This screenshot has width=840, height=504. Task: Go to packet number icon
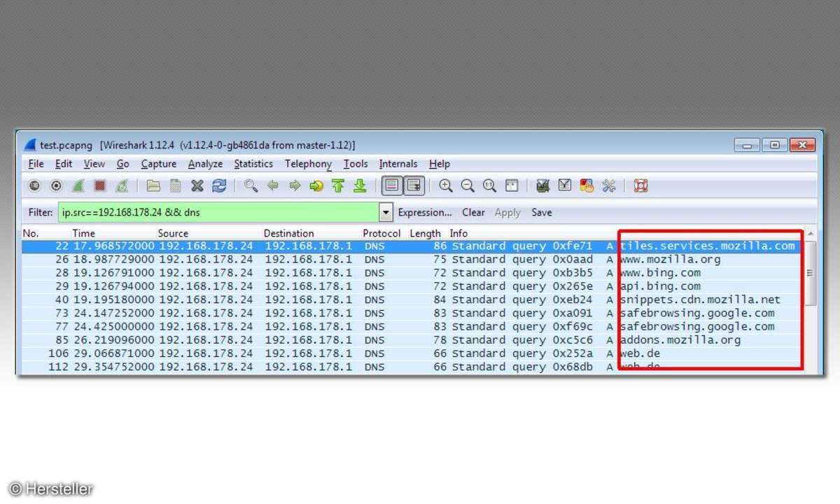[x=316, y=185]
